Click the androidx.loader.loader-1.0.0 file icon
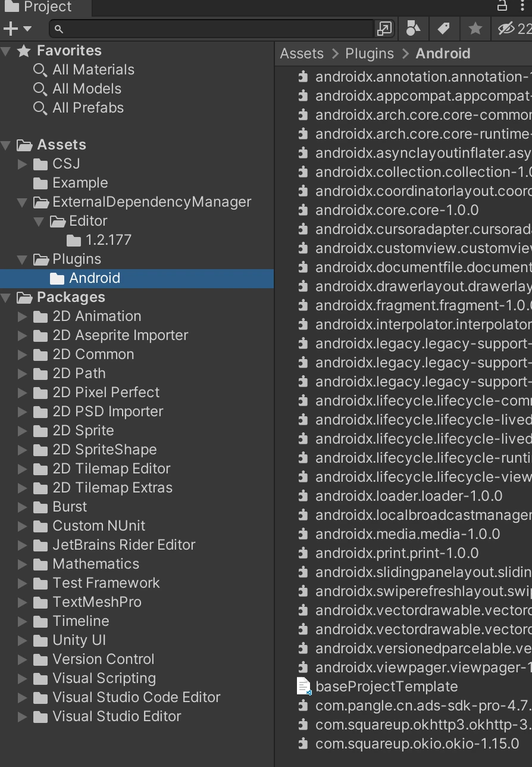Image resolution: width=532 pixels, height=767 pixels. (x=303, y=496)
